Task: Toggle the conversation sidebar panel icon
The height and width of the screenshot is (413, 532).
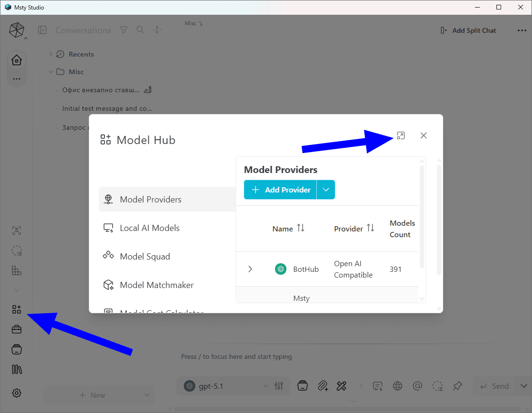Action: tap(42, 30)
